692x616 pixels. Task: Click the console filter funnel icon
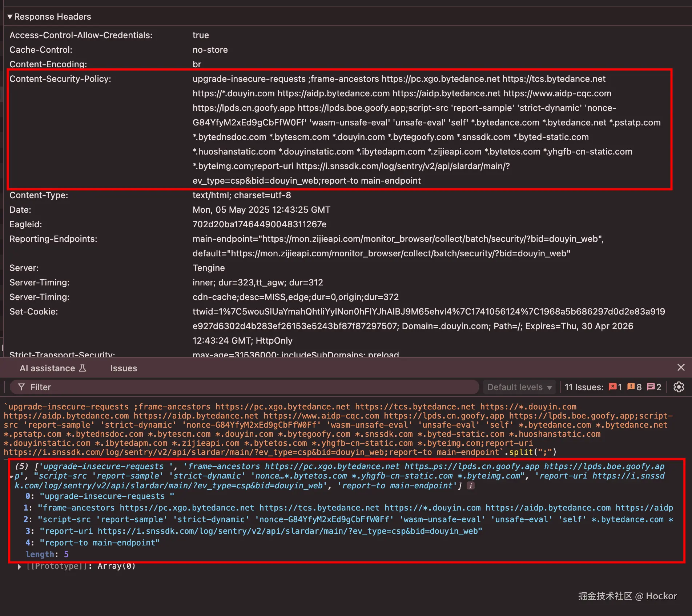click(21, 387)
